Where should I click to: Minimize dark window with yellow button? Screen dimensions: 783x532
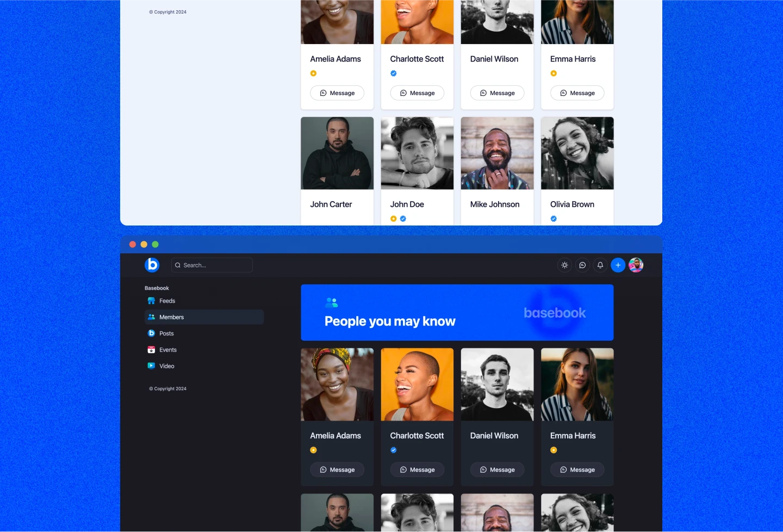[x=144, y=245]
